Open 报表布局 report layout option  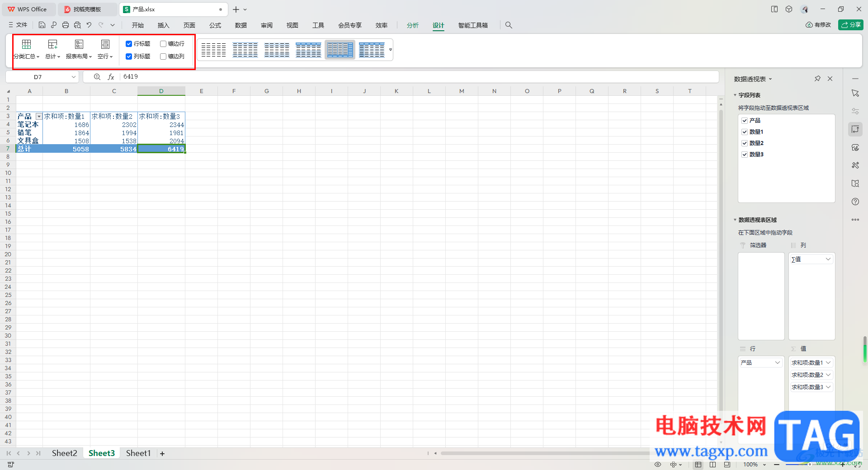tap(79, 50)
